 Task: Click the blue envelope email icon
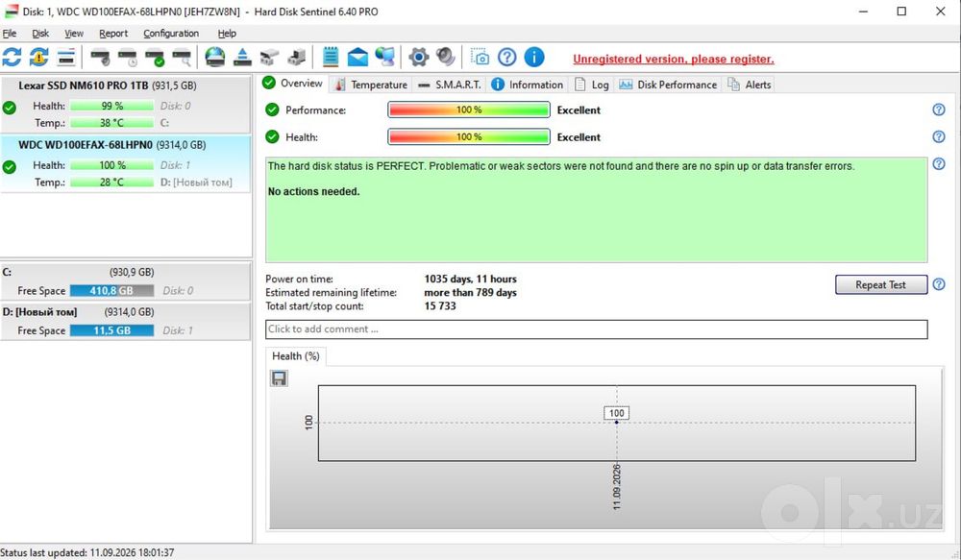click(357, 58)
